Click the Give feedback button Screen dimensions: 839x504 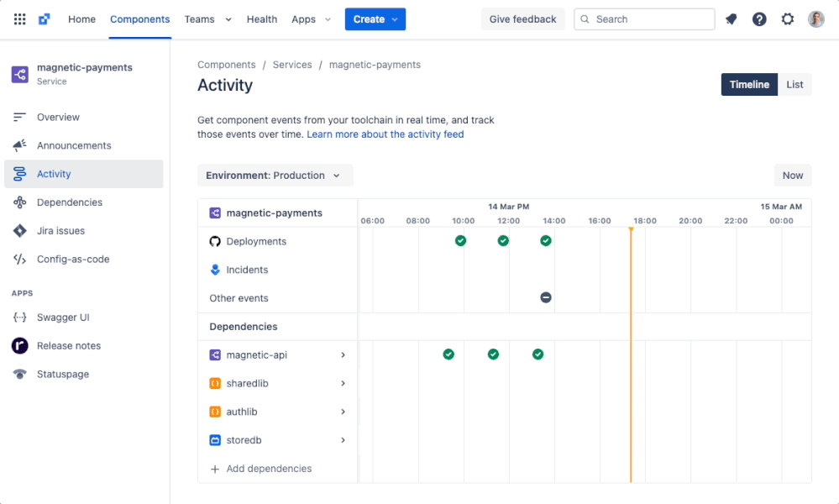[522, 19]
